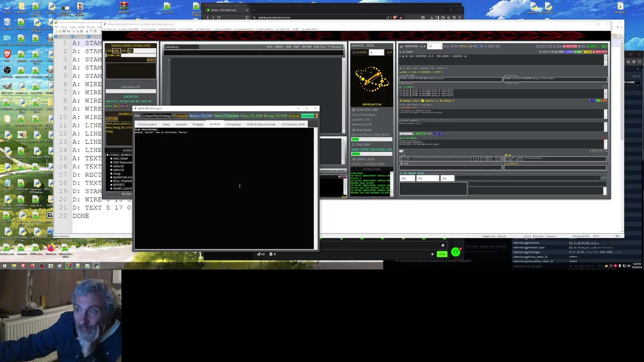Viewport: 644px width, 362px height.
Task: Open the dropdown next to ACKTRIX
Action: 376,52
